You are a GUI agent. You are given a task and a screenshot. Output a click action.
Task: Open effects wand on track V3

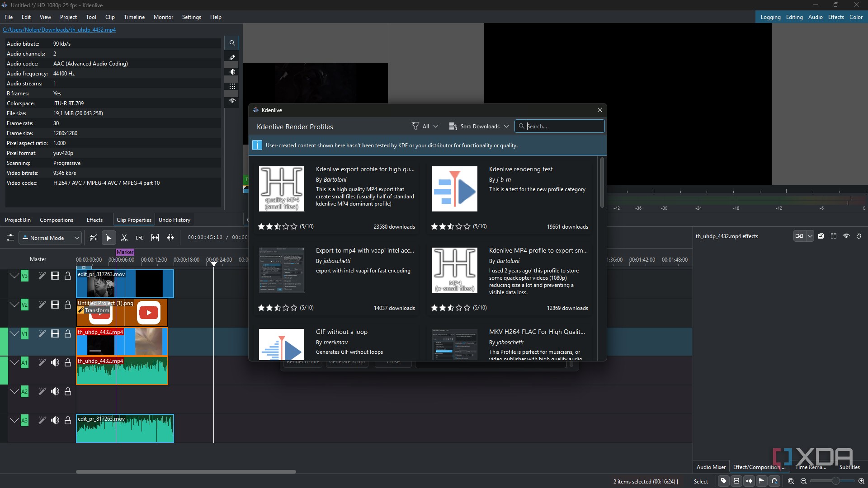(x=42, y=276)
